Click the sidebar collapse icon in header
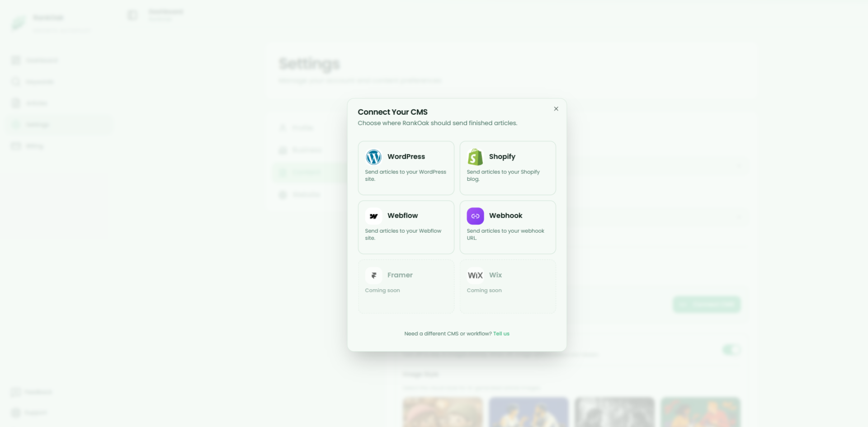 132,15
